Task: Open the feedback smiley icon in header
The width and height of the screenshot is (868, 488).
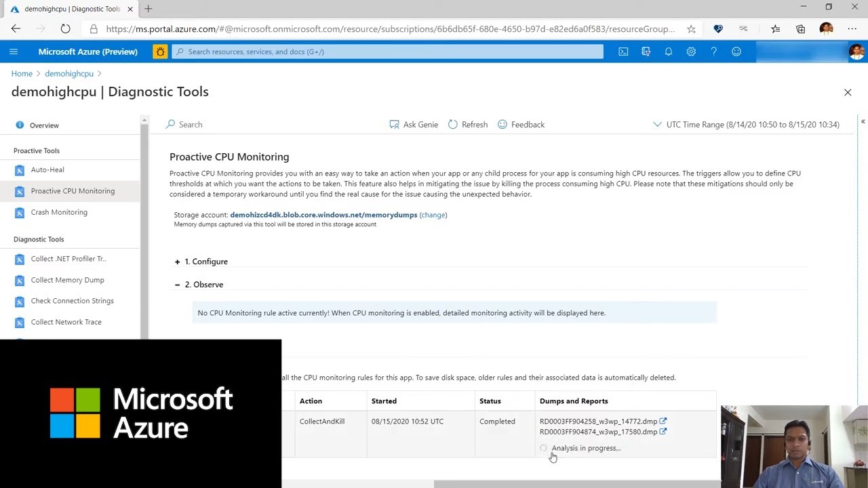Action: (736, 52)
